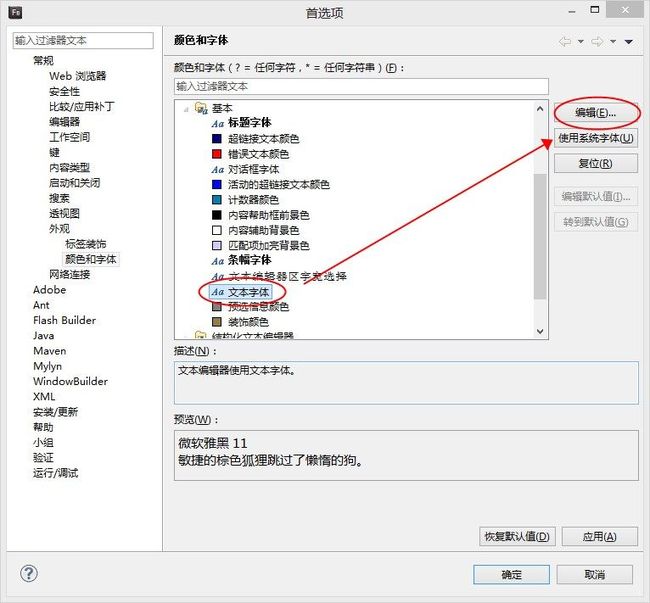
Task: Open 安装/更新 preferences category
Action: (x=55, y=412)
